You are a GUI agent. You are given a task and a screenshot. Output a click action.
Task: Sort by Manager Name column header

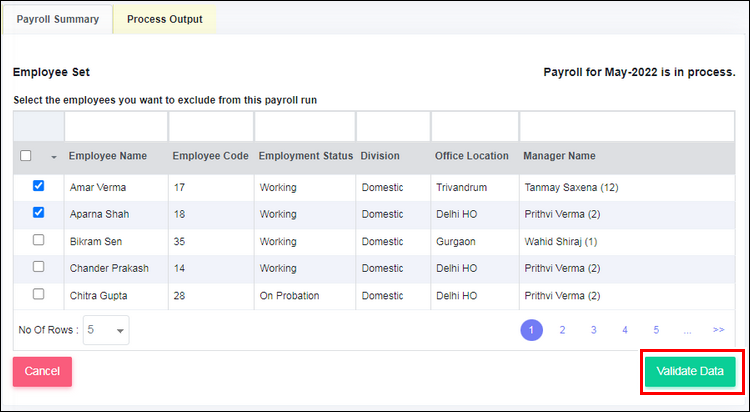tap(559, 156)
